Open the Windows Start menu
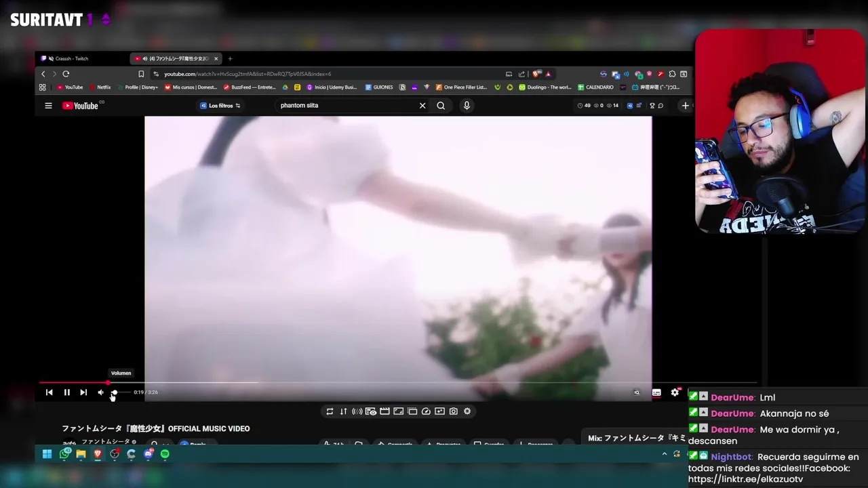The width and height of the screenshot is (868, 488). click(x=47, y=454)
